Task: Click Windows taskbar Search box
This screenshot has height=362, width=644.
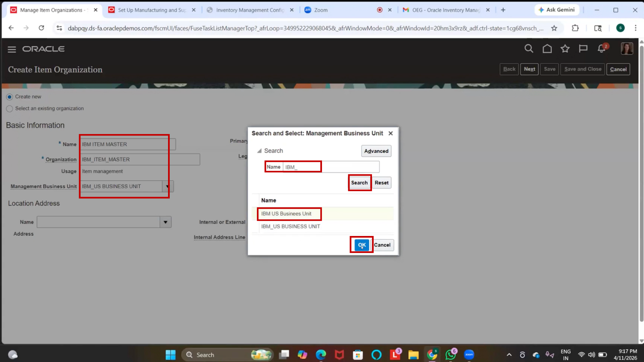Action: [227, 355]
